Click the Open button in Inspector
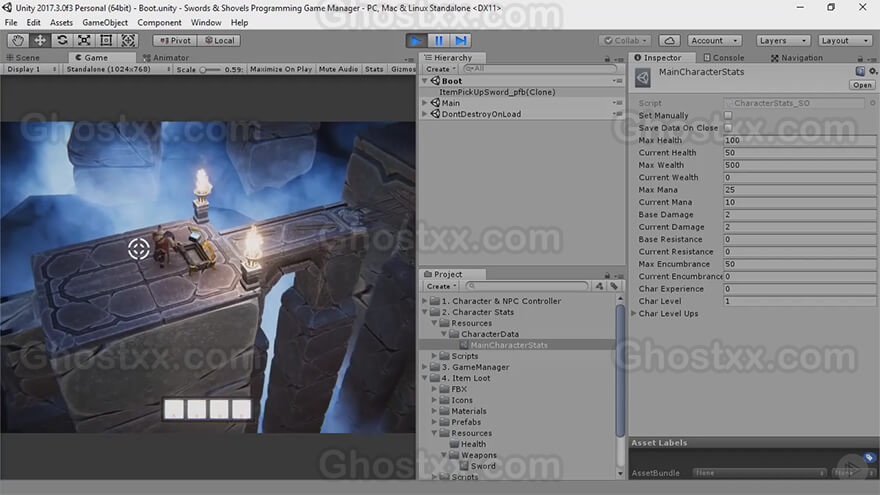The width and height of the screenshot is (880, 495). [862, 85]
